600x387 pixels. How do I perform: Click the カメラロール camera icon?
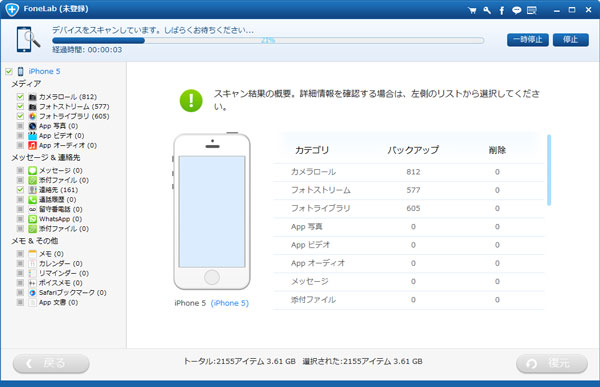[33, 97]
